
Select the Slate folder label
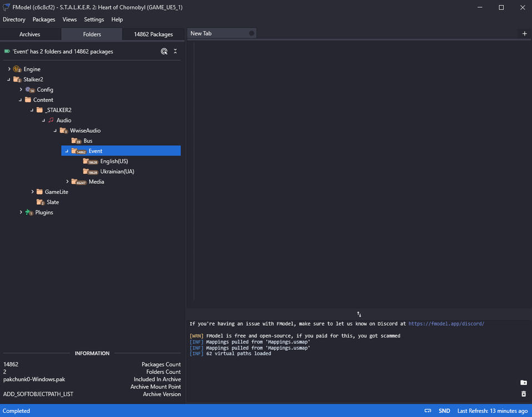(53, 202)
